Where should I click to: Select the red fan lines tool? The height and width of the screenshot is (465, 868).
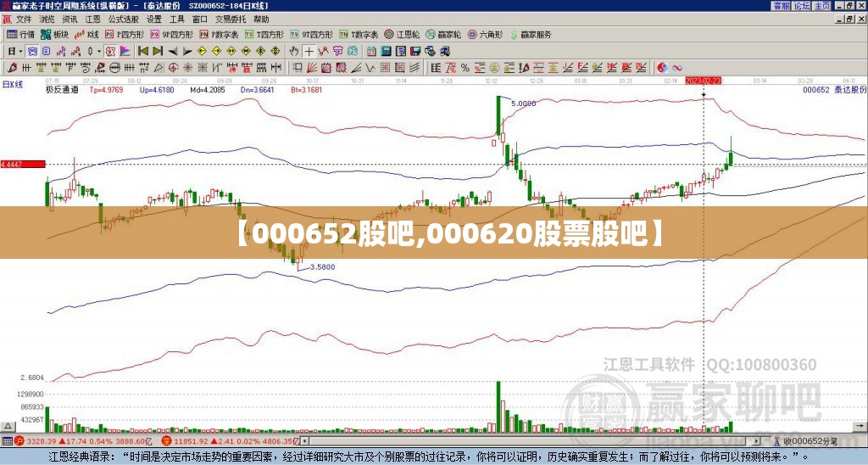coord(312,68)
